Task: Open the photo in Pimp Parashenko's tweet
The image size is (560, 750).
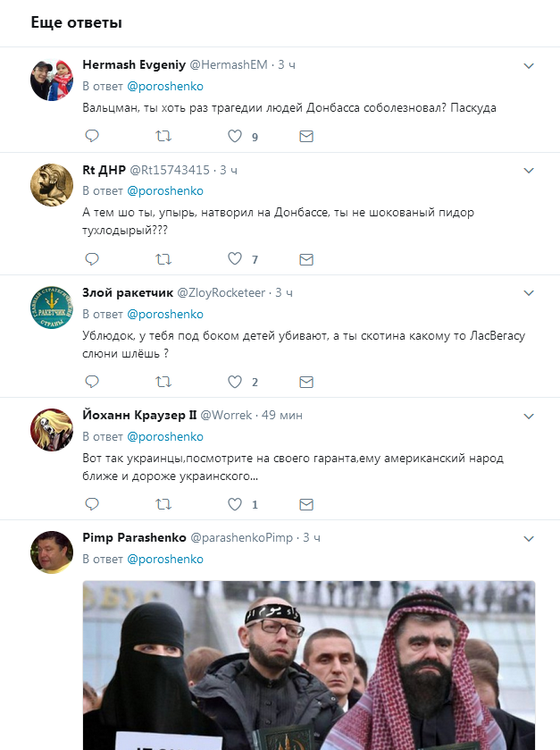Action: [309, 665]
